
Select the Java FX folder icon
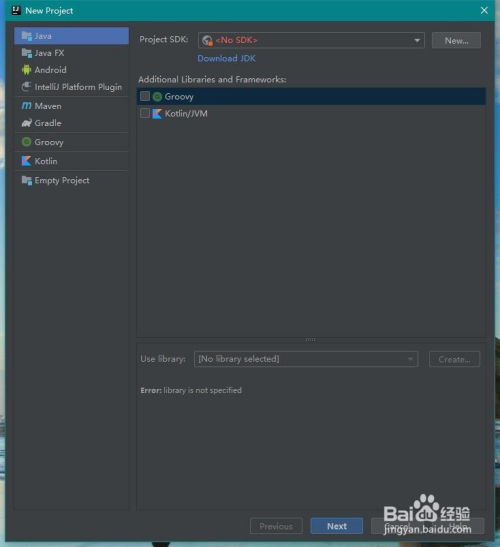[x=27, y=53]
